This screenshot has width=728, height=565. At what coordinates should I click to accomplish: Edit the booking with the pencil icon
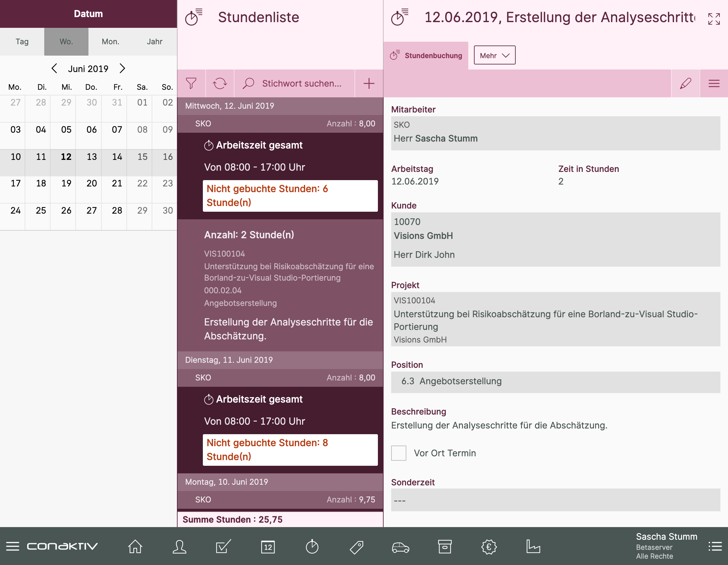click(685, 83)
